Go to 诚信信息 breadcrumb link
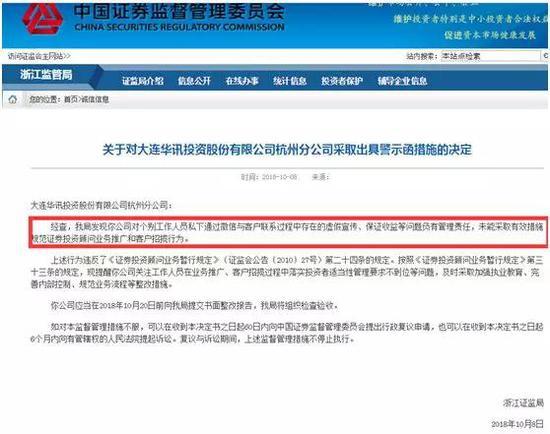This screenshot has width=550, height=434. pos(95,100)
